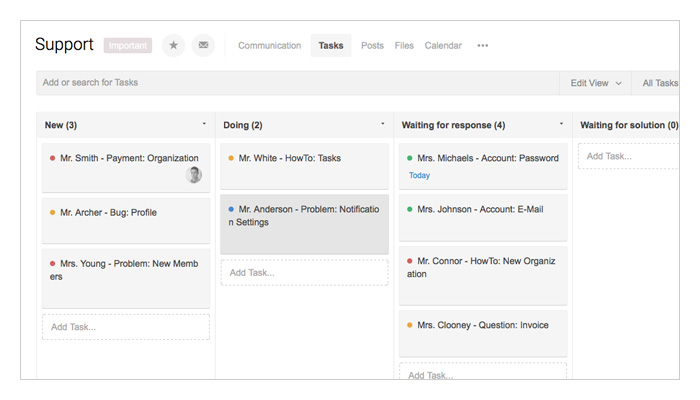Viewport: 700px width, 400px height.
Task: Click red status dot on Mr. Smith task
Action: pos(52,158)
